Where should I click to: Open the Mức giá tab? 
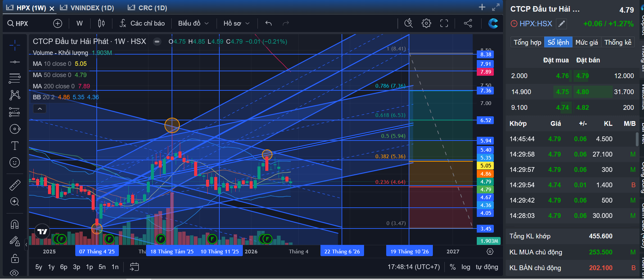coord(586,42)
